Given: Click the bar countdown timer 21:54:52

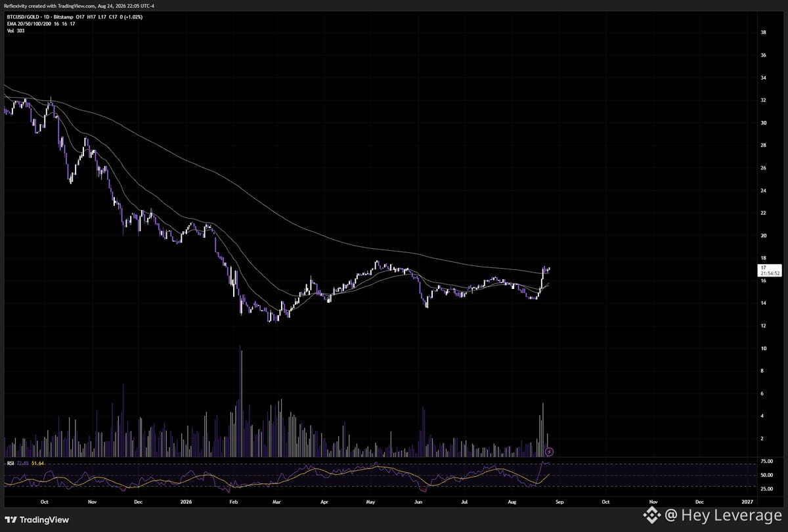Looking at the screenshot, I should click(x=770, y=274).
